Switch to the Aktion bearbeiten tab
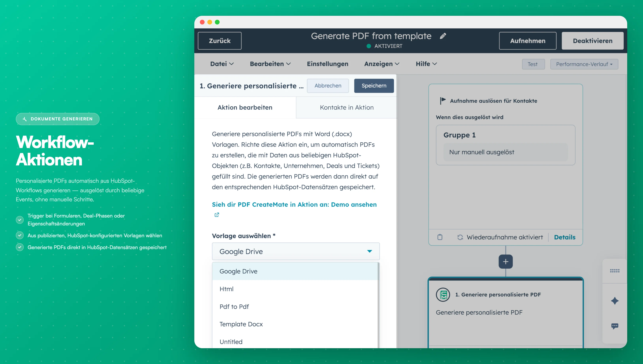This screenshot has height=364, width=643. click(245, 108)
